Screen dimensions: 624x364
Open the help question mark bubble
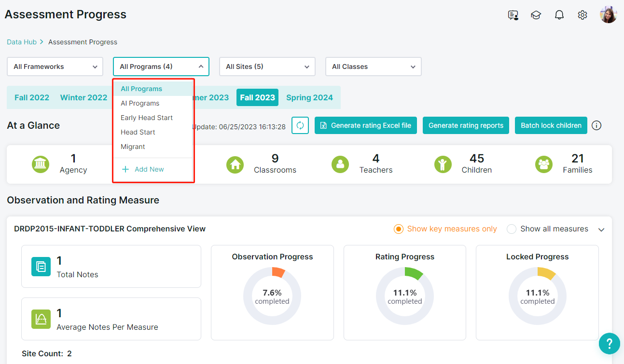click(x=609, y=344)
